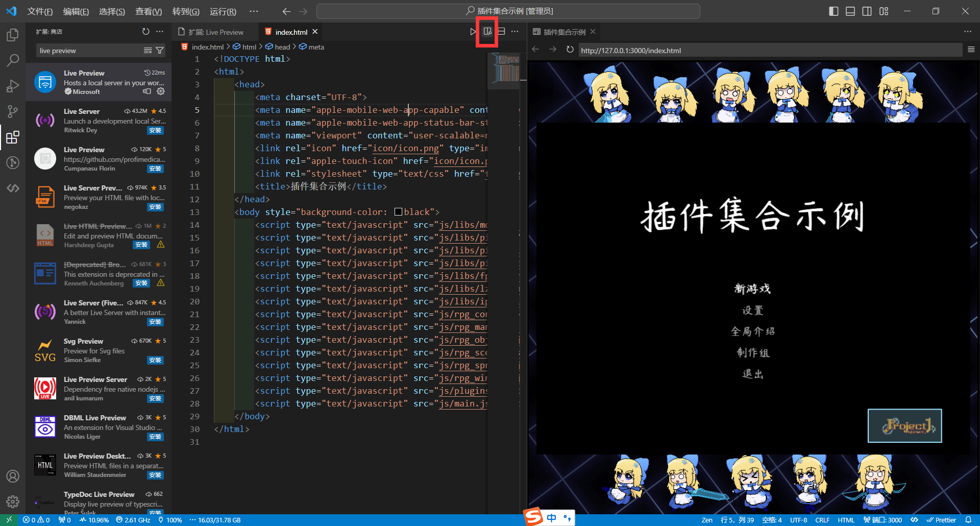
Task: Open the Selection (选择) menu
Action: tap(112, 11)
